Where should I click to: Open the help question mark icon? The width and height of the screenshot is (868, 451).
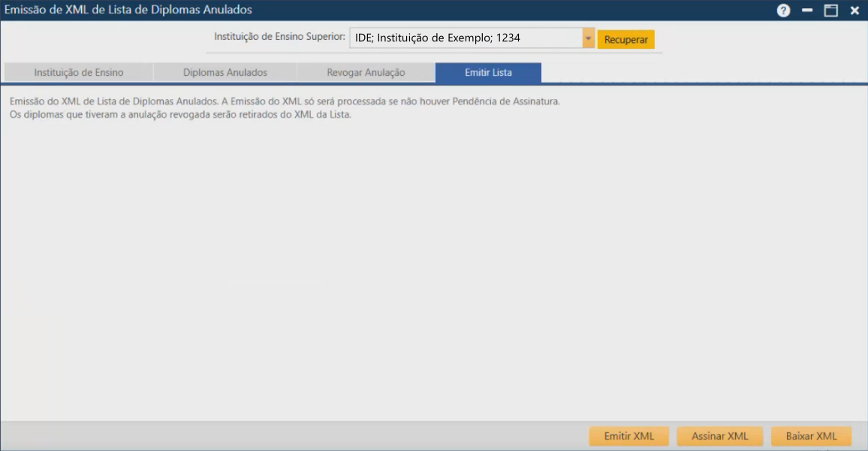coord(783,10)
